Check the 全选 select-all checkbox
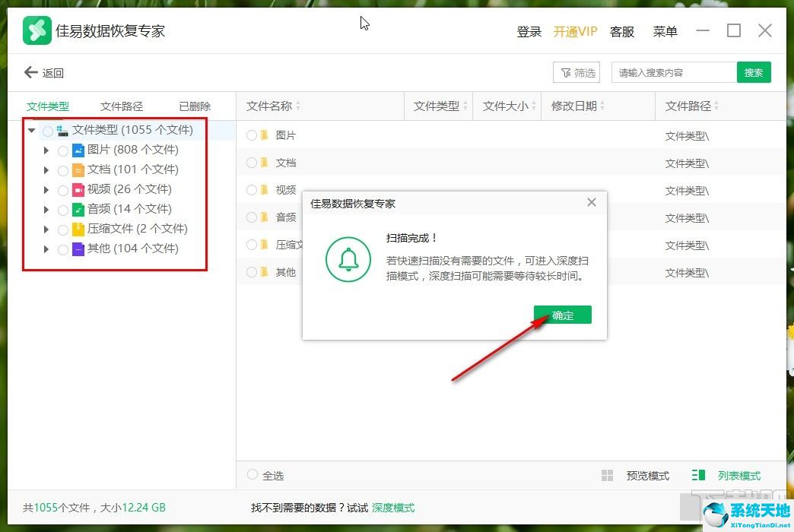The height and width of the screenshot is (532, 794). click(x=251, y=475)
